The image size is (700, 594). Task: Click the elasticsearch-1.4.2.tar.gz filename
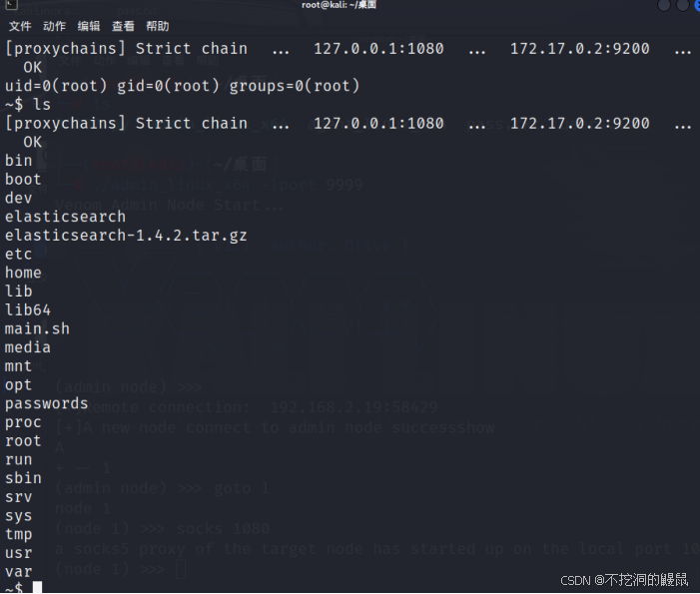coord(126,236)
